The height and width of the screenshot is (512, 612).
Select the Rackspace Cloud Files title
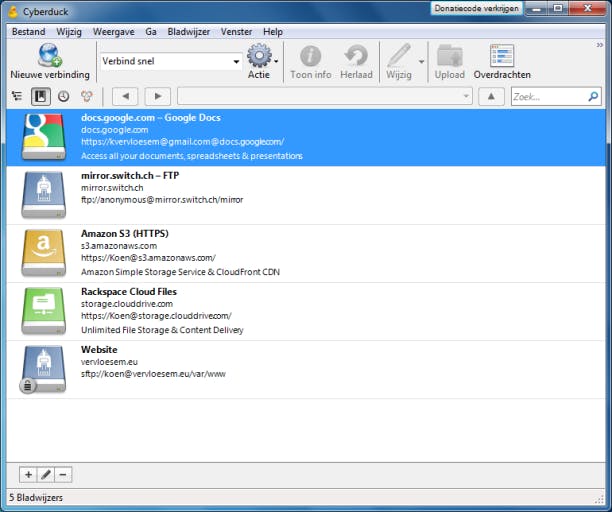129,292
